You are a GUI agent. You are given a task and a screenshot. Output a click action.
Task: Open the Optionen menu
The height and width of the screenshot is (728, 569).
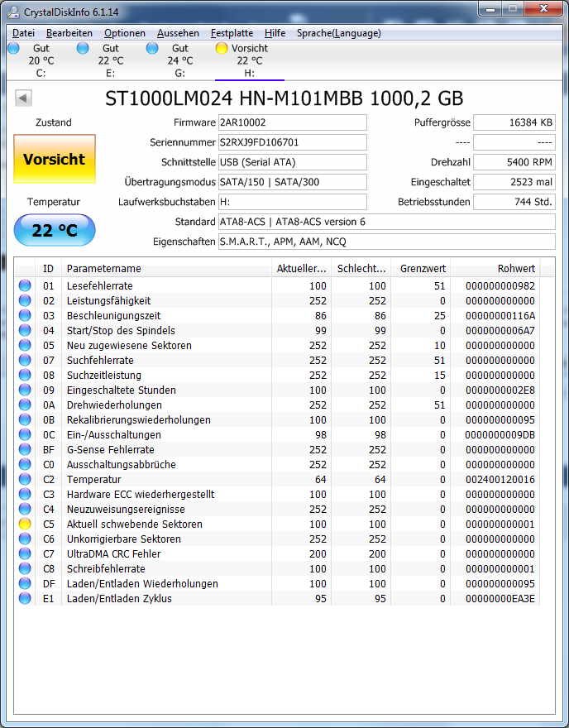(124, 33)
